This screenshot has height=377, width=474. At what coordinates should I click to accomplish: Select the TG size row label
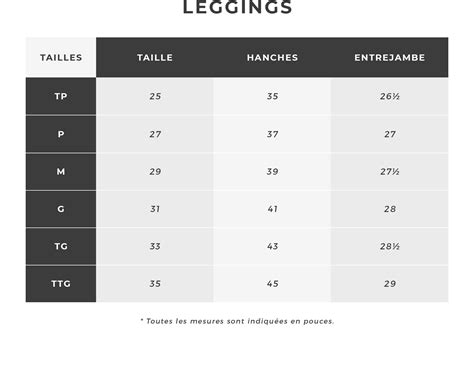tap(61, 246)
